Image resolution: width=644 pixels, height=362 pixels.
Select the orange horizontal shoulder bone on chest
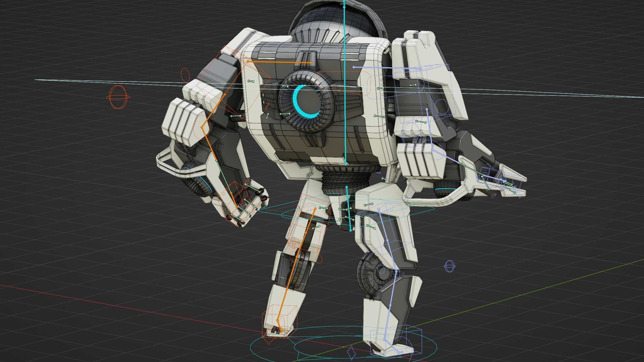coord(279,62)
